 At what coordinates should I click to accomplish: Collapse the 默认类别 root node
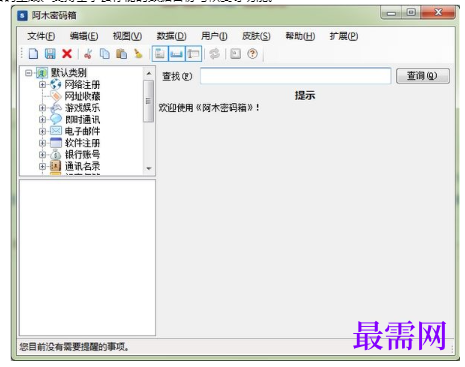[x=29, y=73]
